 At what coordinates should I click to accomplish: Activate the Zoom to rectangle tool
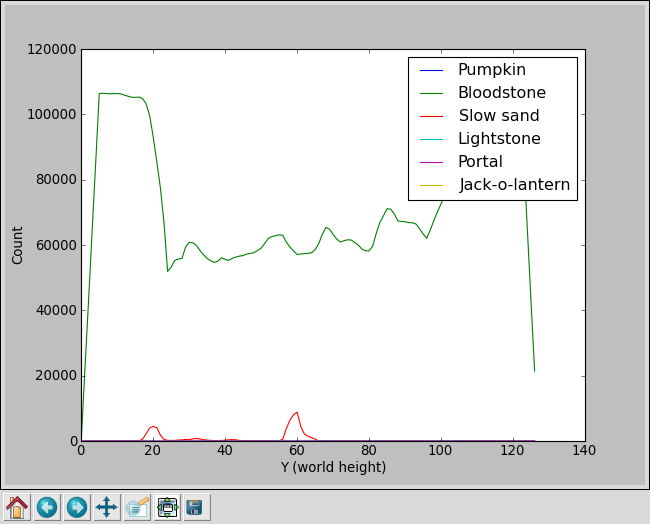[137, 507]
